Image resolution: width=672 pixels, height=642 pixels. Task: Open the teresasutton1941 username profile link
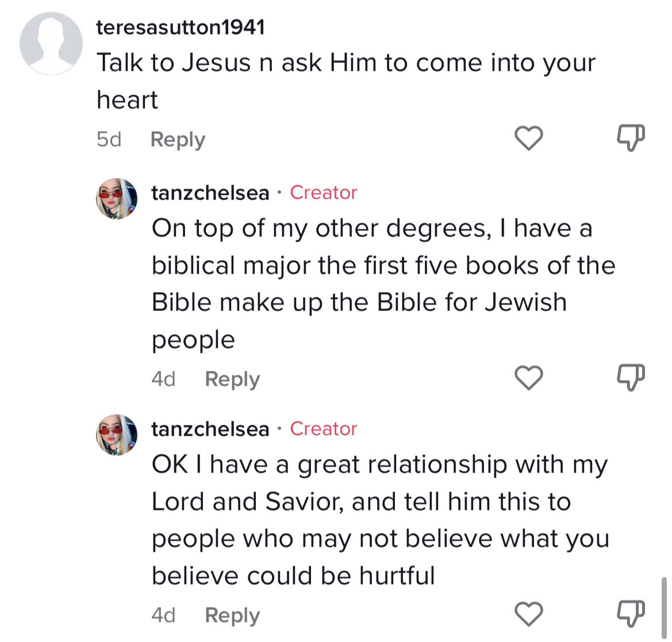(x=181, y=28)
